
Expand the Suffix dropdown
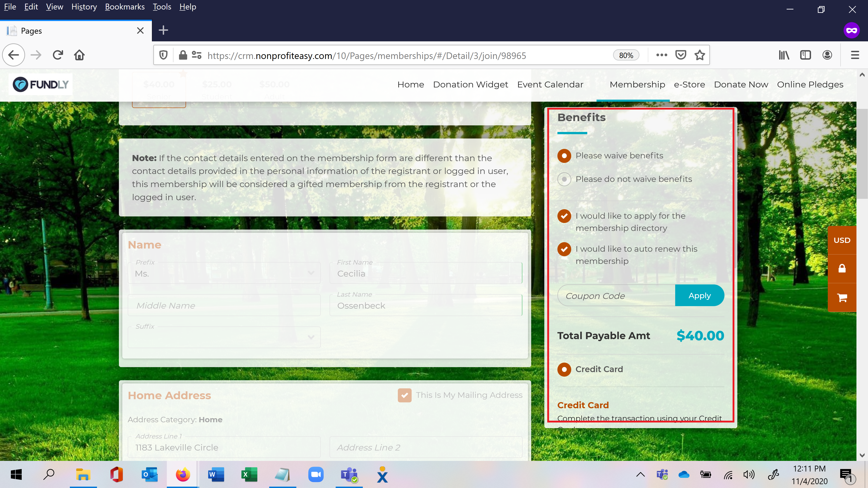[224, 337]
